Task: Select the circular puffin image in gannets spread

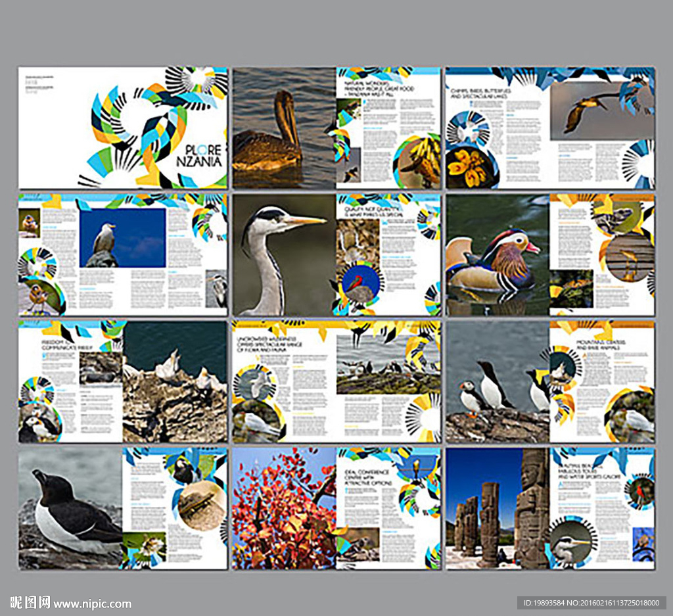Action: coord(39,423)
